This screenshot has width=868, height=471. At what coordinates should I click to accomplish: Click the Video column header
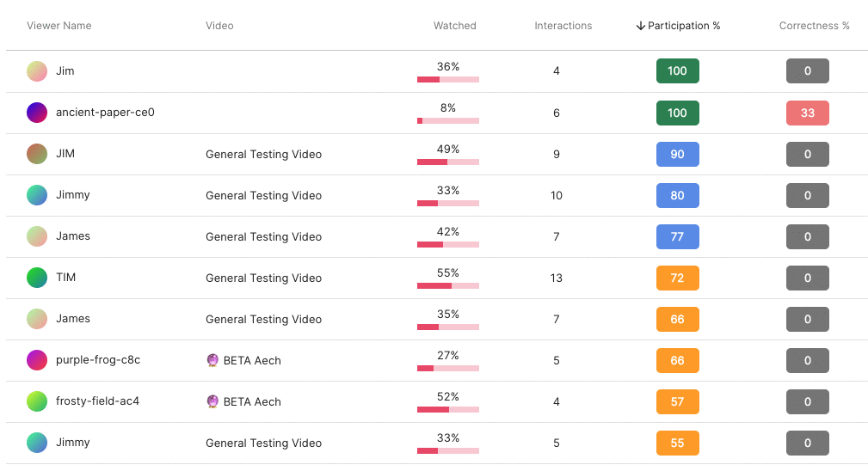point(219,26)
